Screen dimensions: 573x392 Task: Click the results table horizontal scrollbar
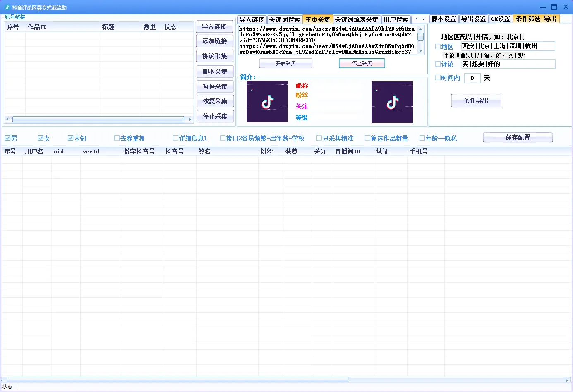pyautogui.click(x=177, y=380)
